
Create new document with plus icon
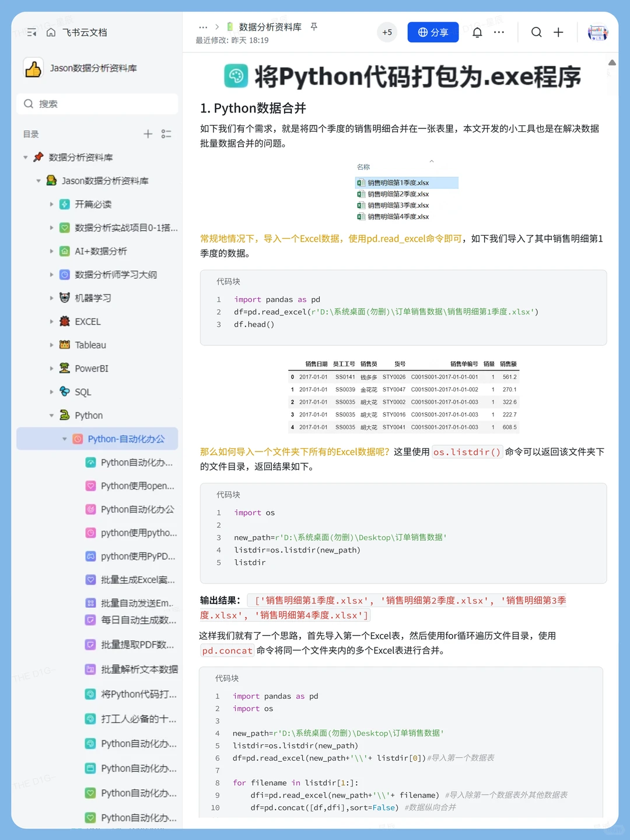pyautogui.click(x=558, y=33)
